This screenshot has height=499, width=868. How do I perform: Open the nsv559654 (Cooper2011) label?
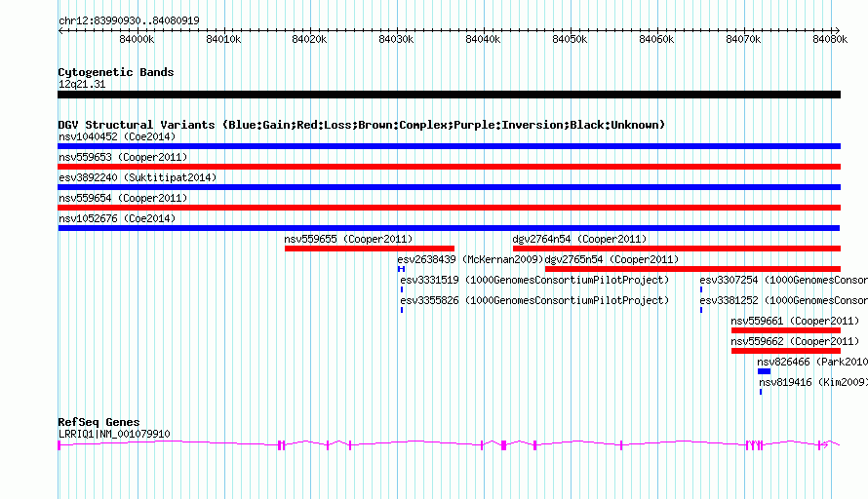tap(123, 198)
